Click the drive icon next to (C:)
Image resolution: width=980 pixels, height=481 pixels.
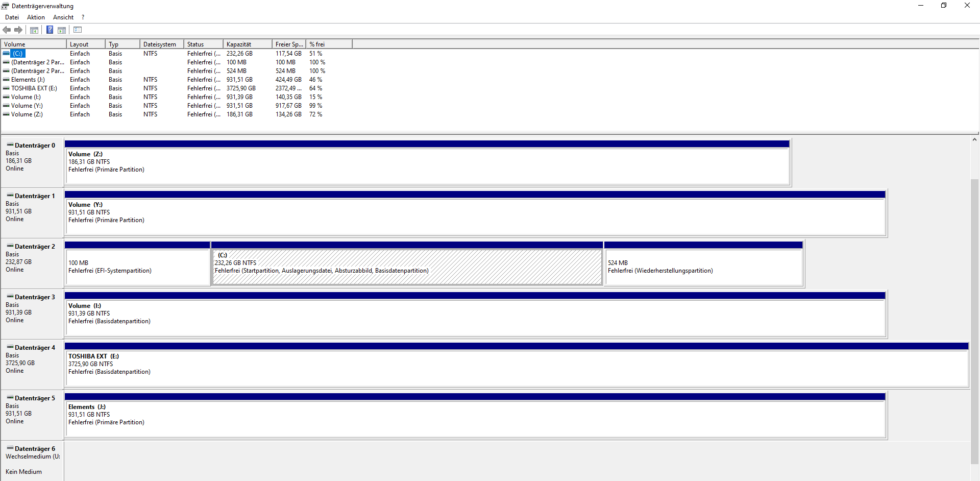point(6,53)
